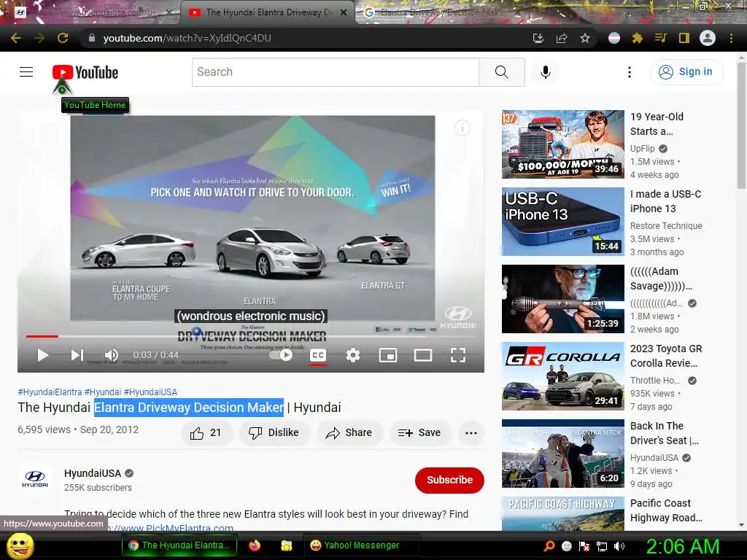Image resolution: width=747 pixels, height=560 pixels.
Task: Play the paused Elantra video
Action: (x=43, y=355)
